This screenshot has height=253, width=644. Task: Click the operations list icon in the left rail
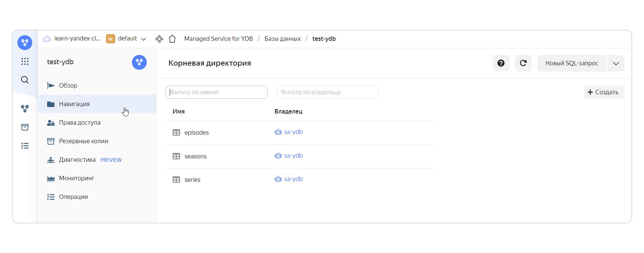(x=25, y=146)
